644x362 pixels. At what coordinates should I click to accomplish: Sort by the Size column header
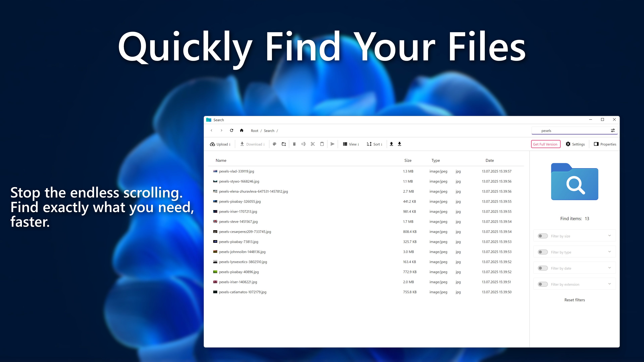(x=408, y=160)
